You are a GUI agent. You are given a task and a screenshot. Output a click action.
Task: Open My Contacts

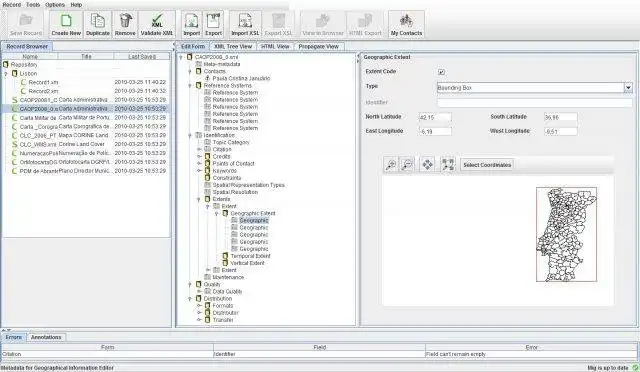click(406, 25)
